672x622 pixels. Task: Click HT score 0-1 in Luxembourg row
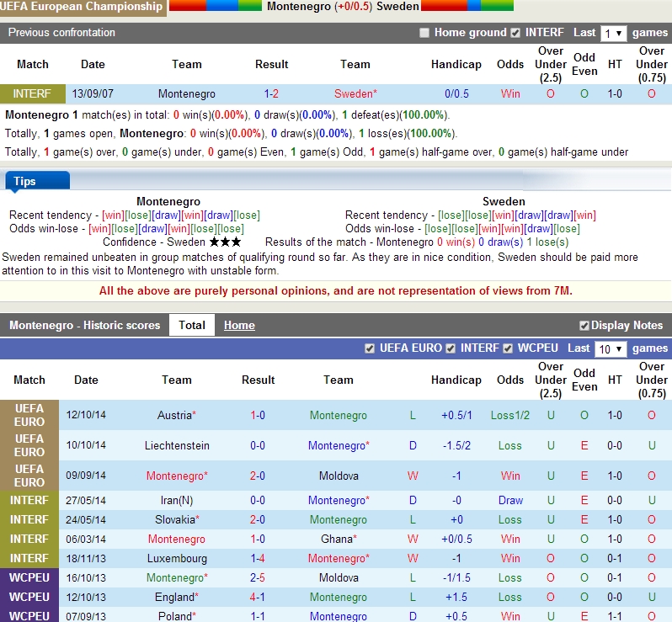615,558
